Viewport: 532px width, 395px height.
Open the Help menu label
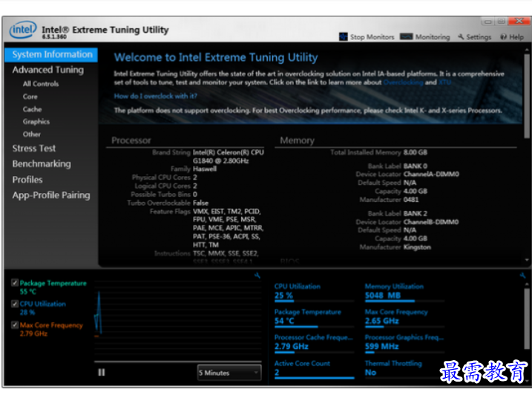click(x=516, y=37)
